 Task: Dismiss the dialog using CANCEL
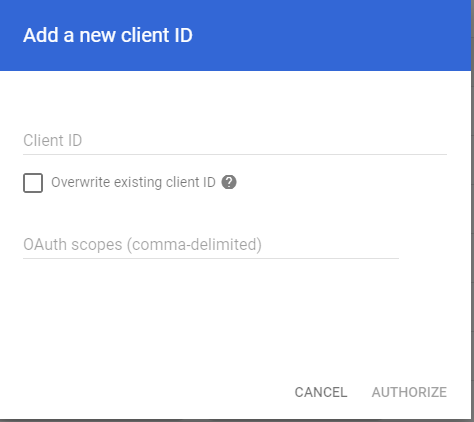[x=321, y=392]
